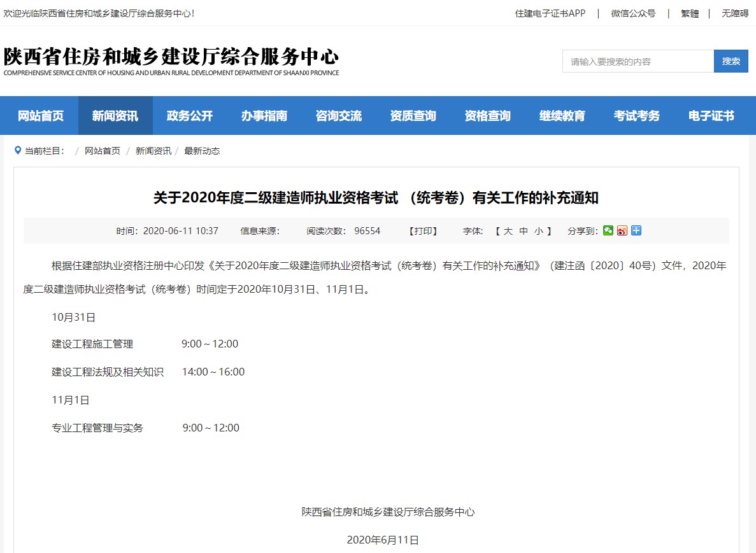Click the 搜索 search button

click(x=731, y=61)
